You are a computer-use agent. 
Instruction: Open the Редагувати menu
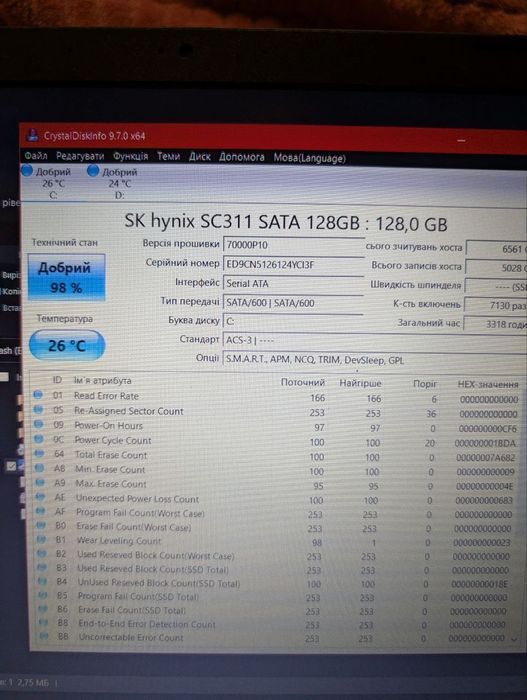click(x=80, y=156)
